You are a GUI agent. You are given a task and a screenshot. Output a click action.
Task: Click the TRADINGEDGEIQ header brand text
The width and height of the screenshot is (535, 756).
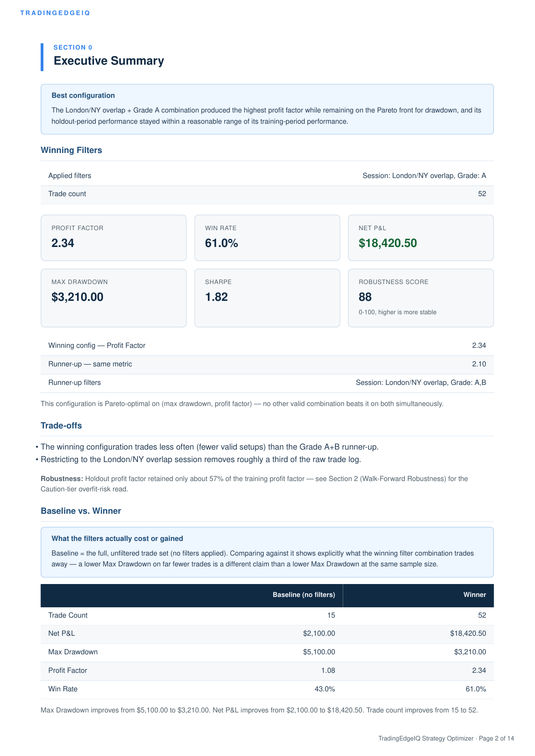55,13
